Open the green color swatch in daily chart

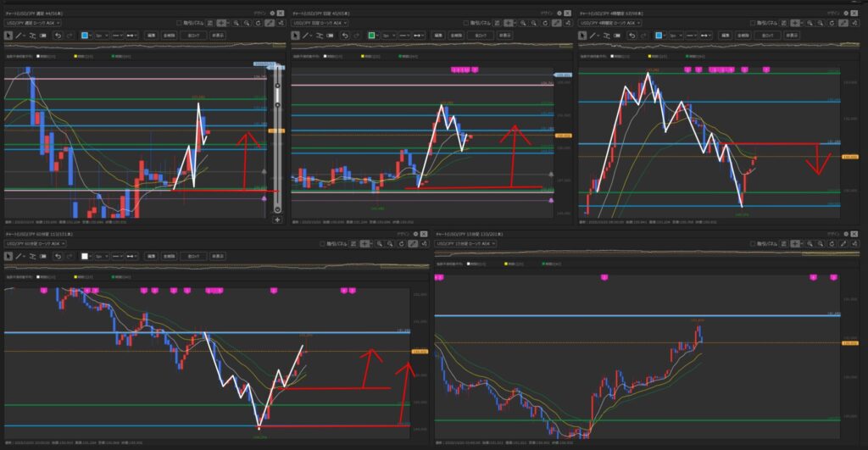pyautogui.click(x=372, y=36)
